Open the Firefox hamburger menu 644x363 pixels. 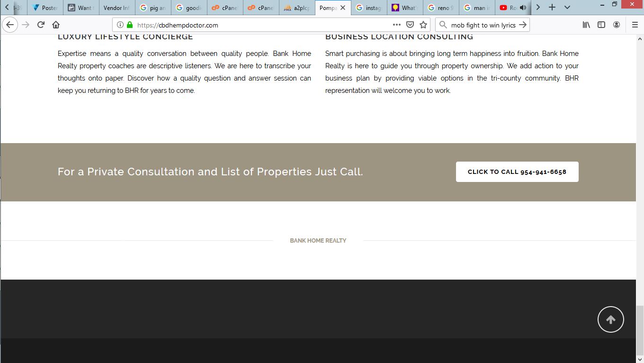point(635,25)
